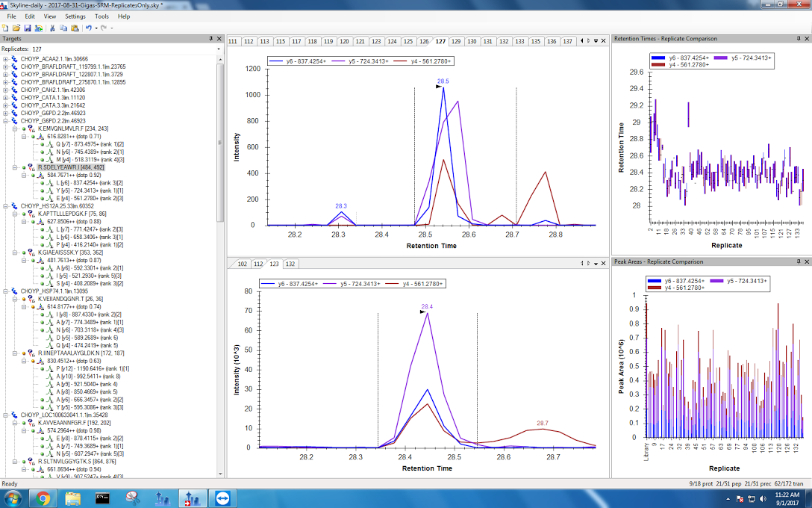The image size is (812, 508).
Task: Switch to chromatogram tab 129
Action: click(x=456, y=41)
